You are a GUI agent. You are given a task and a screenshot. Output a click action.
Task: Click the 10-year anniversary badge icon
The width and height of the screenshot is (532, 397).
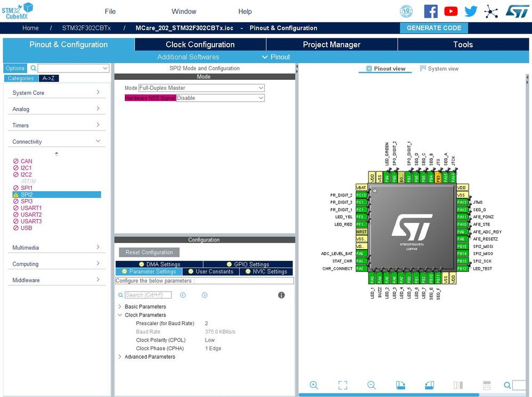406,12
